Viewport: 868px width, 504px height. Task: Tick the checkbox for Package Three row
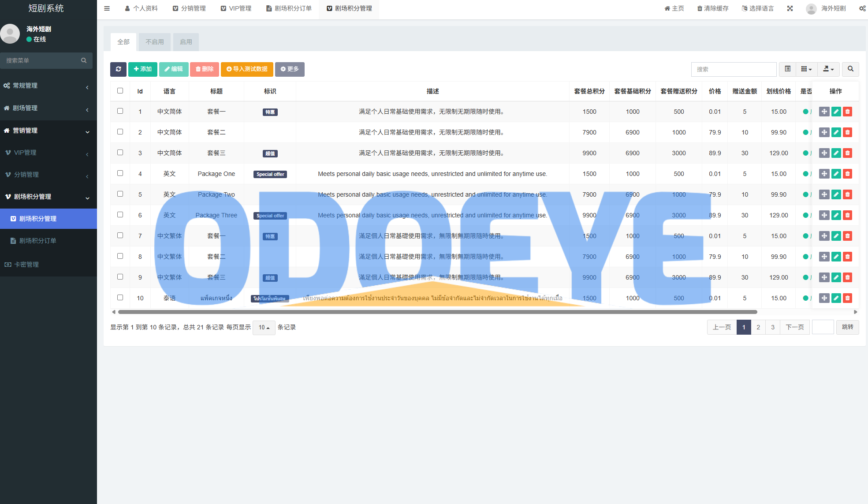point(120,215)
